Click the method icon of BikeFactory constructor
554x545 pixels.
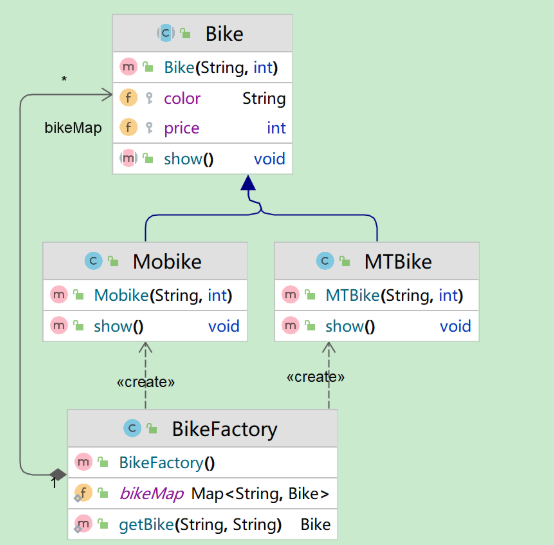(x=83, y=462)
